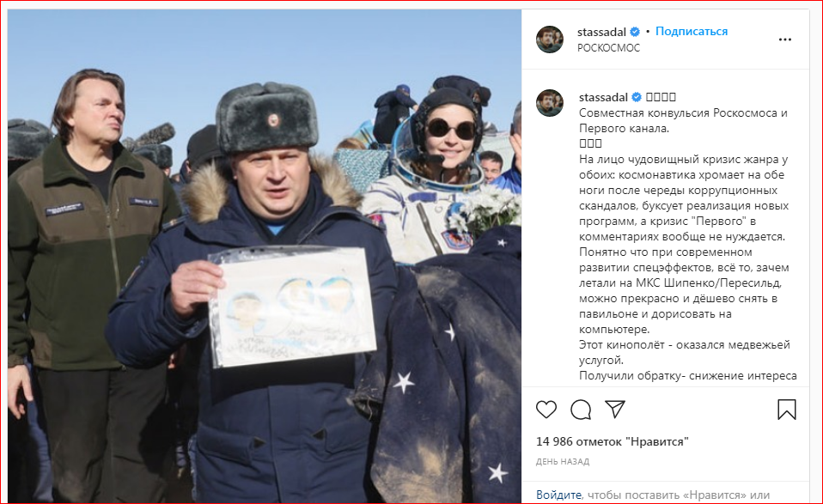The width and height of the screenshot is (823, 504).
Task: Click the post photo of the man holding a drawing
Action: pos(265,256)
